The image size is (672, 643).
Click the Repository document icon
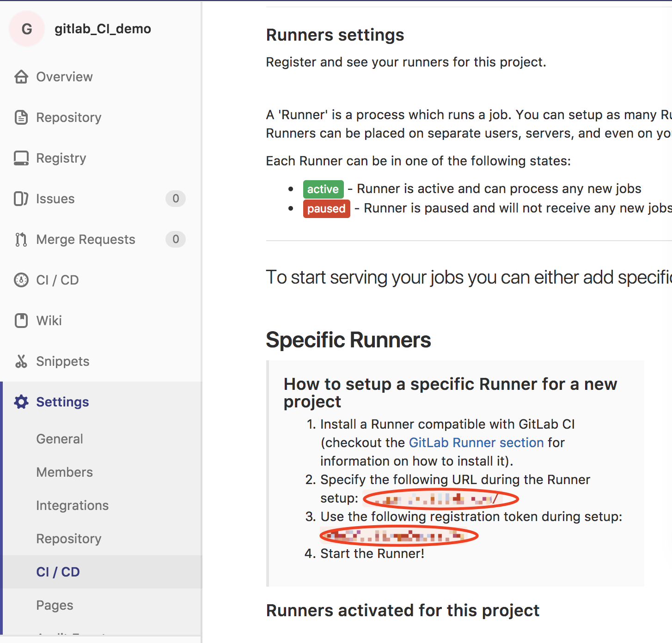21,117
